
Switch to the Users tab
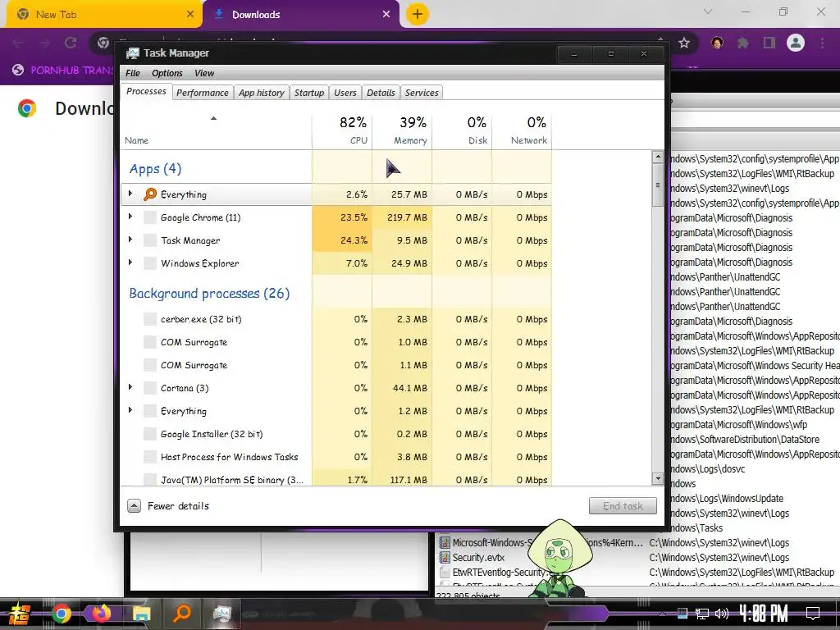click(345, 93)
